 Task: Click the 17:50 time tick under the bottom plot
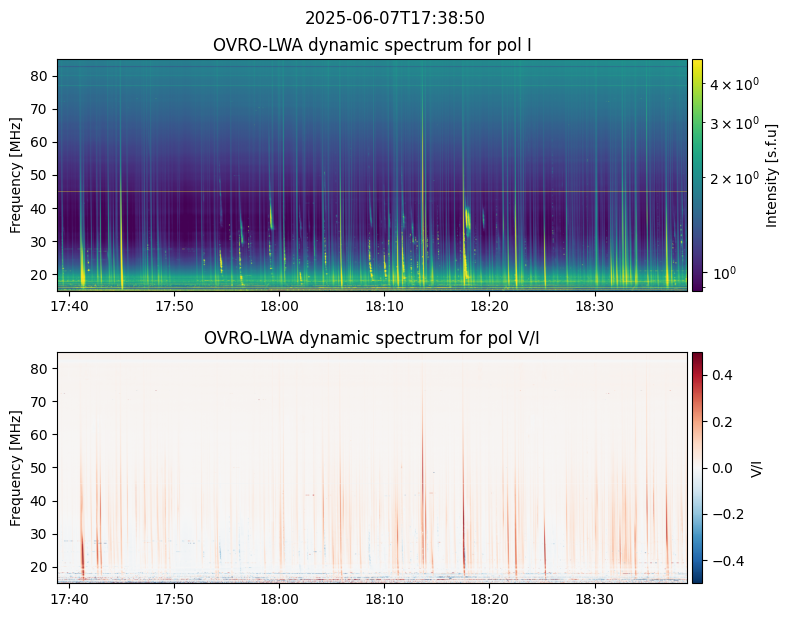[174, 597]
